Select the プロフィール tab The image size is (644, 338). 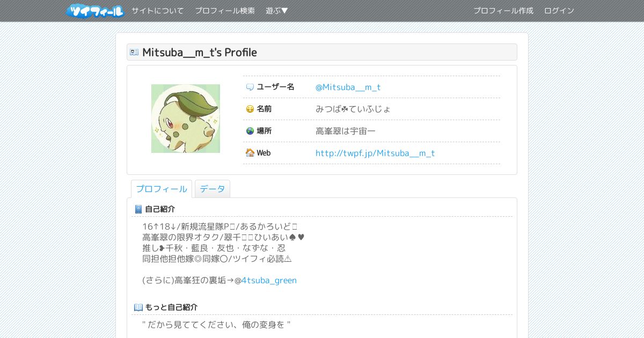(x=162, y=189)
